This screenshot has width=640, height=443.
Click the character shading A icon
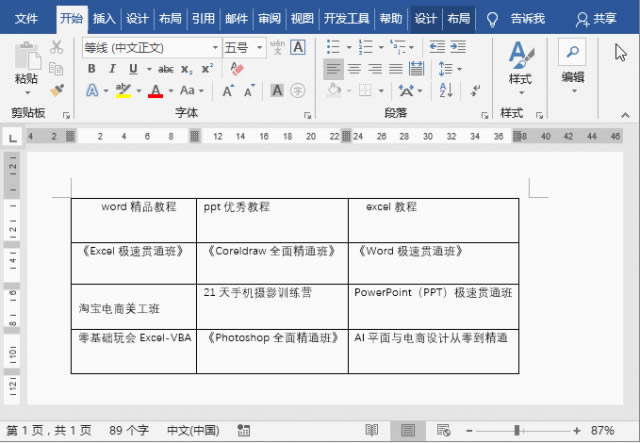(x=277, y=90)
